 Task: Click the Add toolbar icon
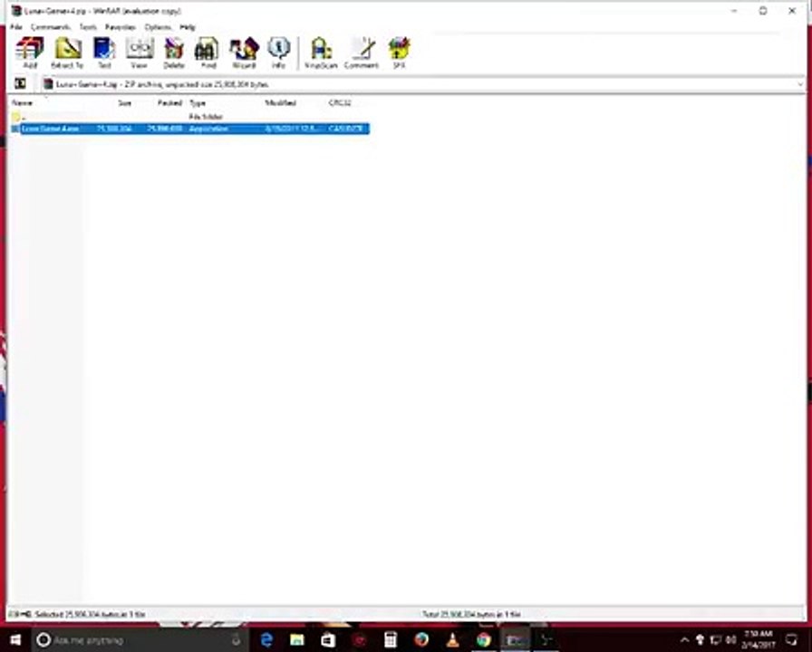(30, 53)
